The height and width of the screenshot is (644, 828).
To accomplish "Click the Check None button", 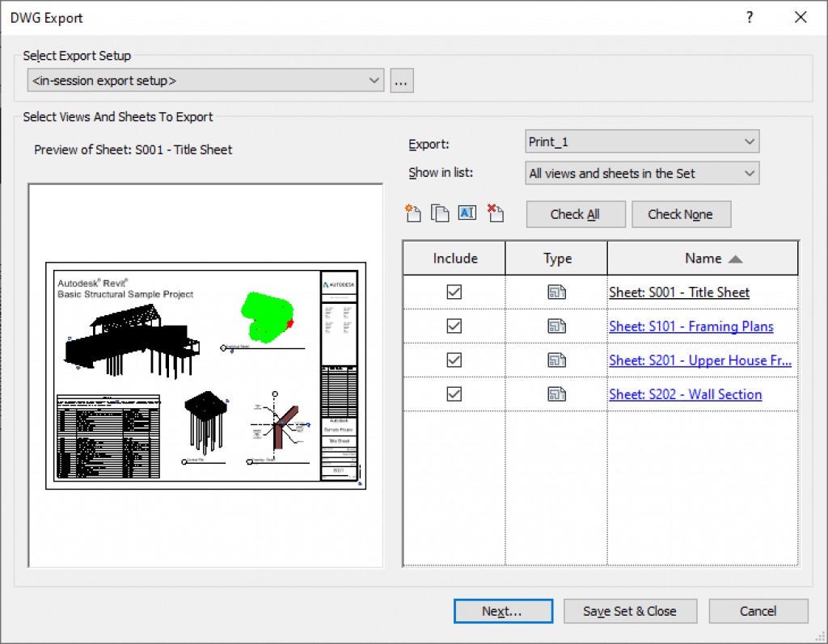I will coord(681,214).
